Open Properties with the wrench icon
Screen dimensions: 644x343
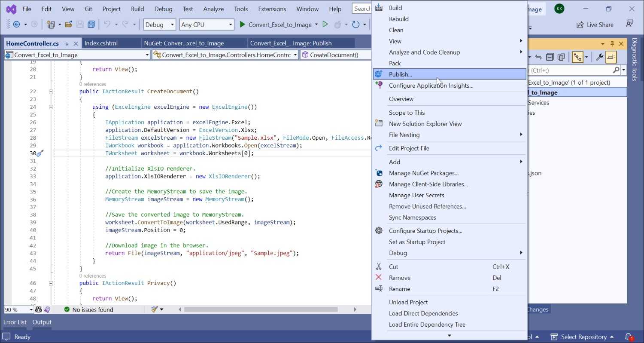(x=600, y=57)
